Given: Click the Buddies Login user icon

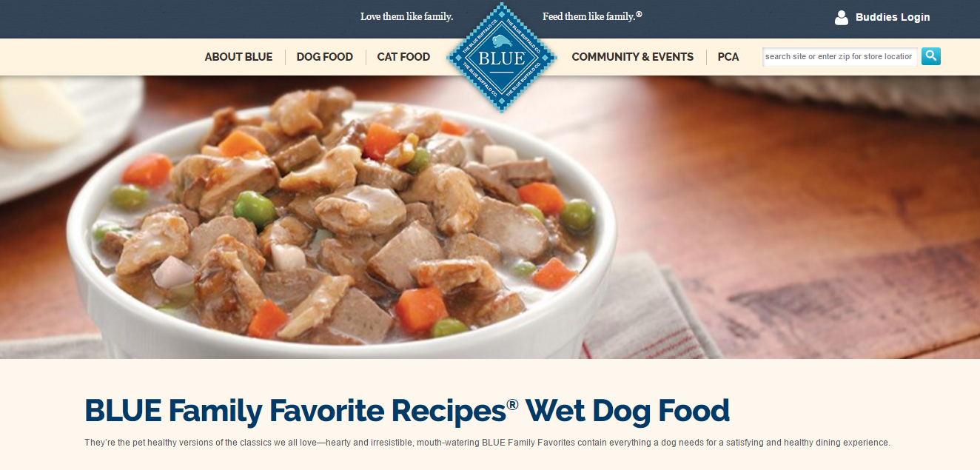Looking at the screenshot, I should click(842, 18).
